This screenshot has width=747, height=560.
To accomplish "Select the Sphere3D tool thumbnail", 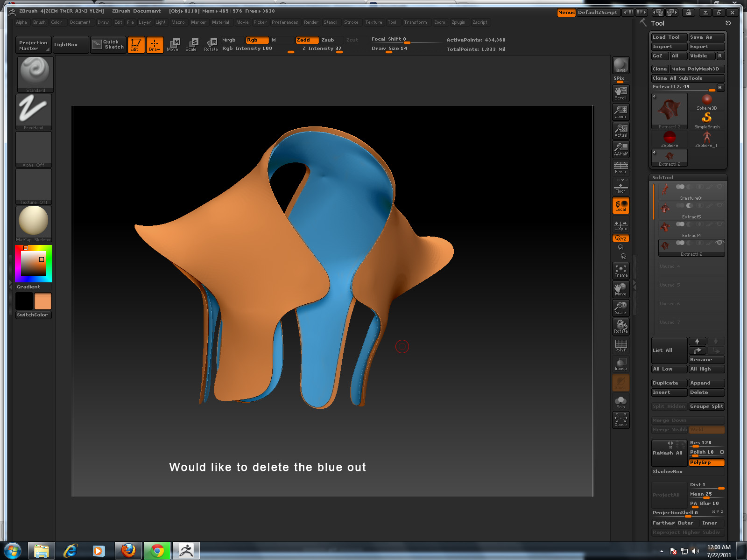I will pyautogui.click(x=706, y=102).
